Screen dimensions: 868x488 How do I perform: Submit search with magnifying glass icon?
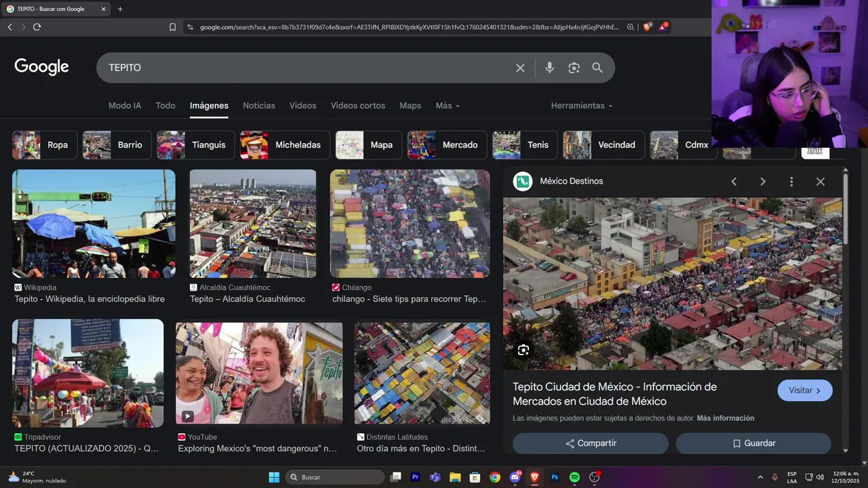coord(597,68)
